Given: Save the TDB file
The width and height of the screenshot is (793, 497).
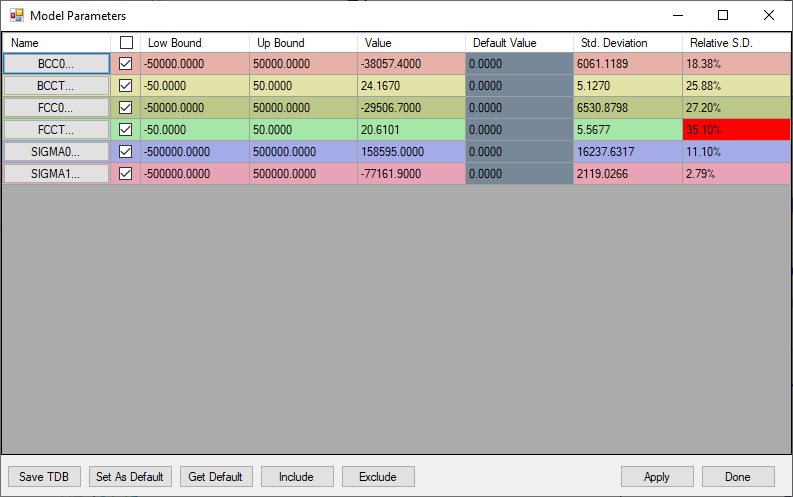Looking at the screenshot, I should [44, 477].
